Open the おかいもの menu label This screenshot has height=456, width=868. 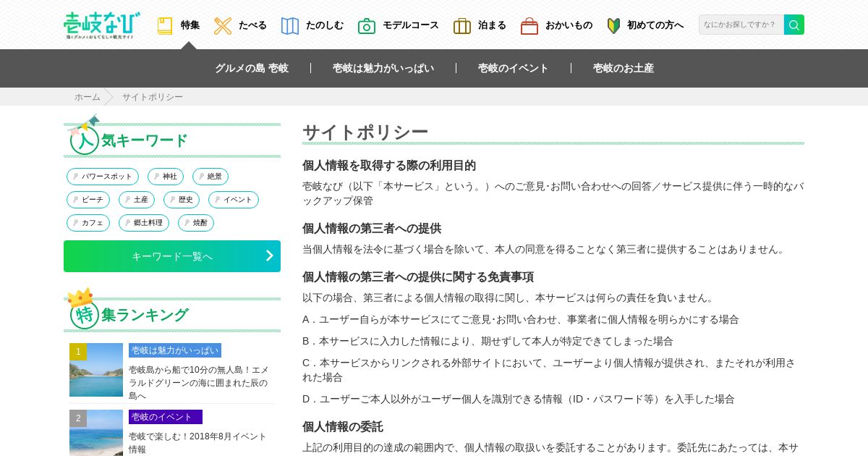pos(569,25)
